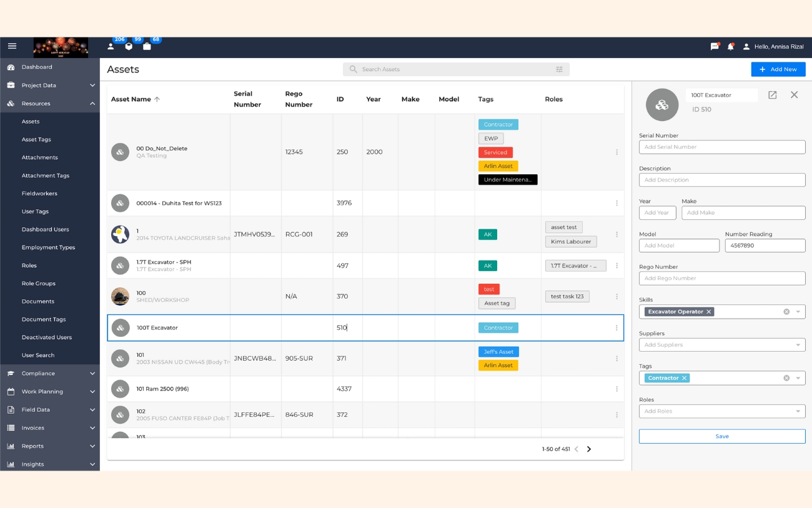
Task: Remove the Excavator Operator skill chip
Action: click(x=709, y=312)
